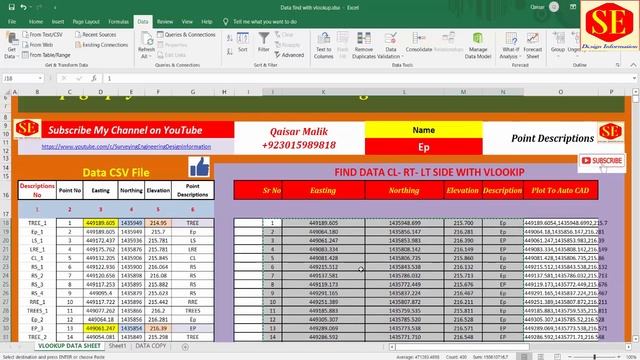Open Queries & Connections pane
640x360 pixels.
click(x=186, y=35)
